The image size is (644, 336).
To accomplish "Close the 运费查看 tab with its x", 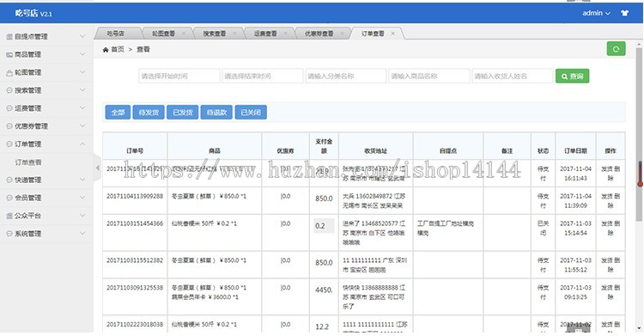I will click(285, 34).
